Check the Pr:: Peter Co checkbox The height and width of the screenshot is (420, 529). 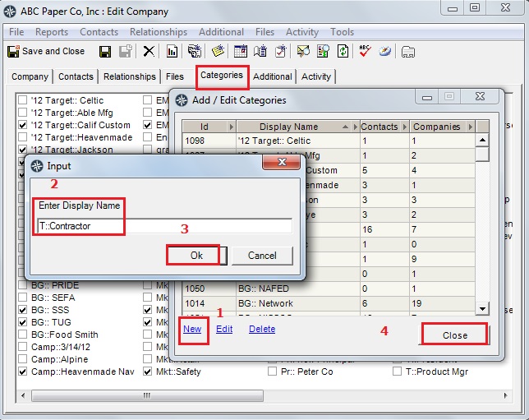click(272, 372)
